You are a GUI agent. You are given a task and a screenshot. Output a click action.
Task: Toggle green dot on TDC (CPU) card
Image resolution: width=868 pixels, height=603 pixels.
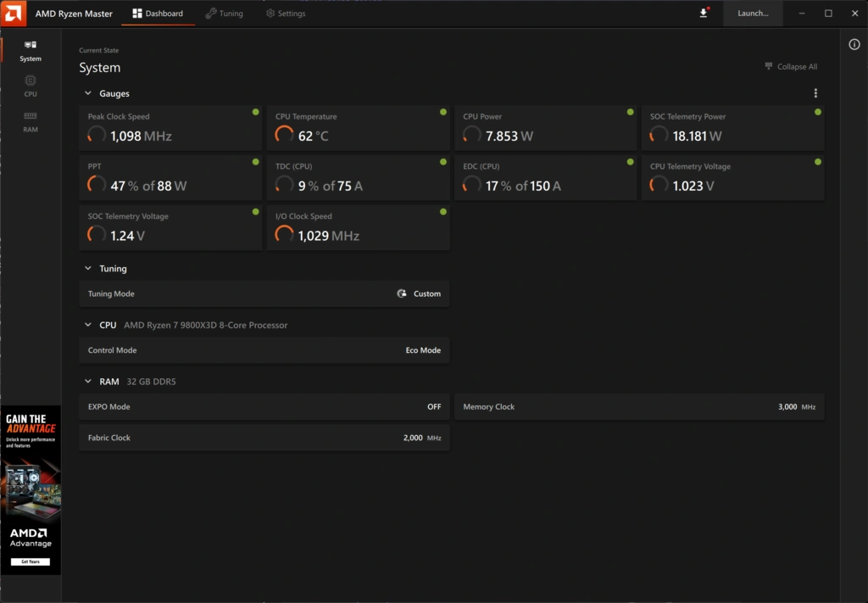(442, 162)
